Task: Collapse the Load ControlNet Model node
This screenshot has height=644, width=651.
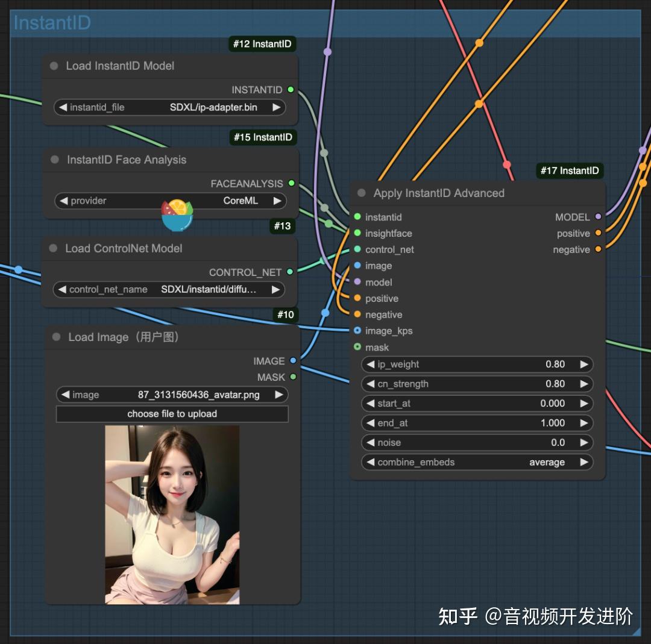Action: tap(54, 248)
